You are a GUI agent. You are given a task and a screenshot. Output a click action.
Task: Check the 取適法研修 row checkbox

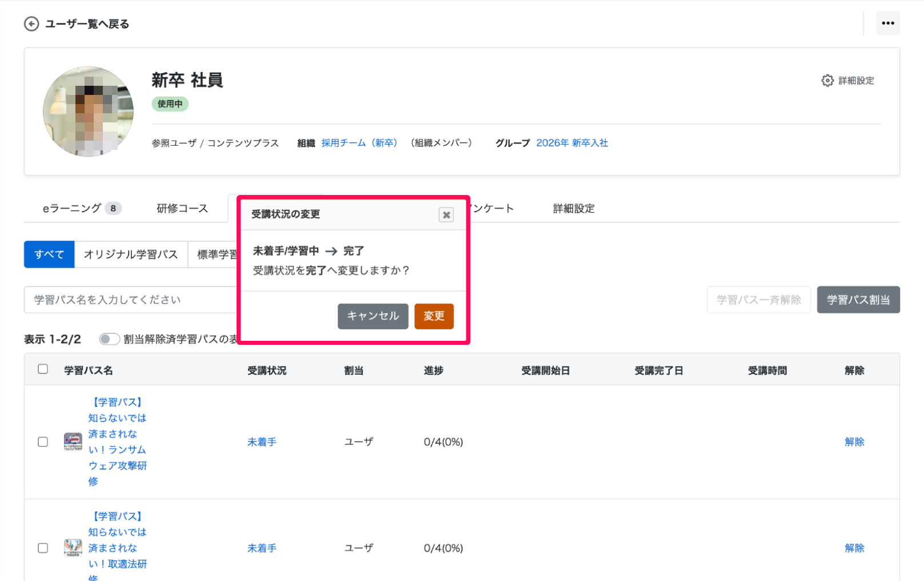43,548
